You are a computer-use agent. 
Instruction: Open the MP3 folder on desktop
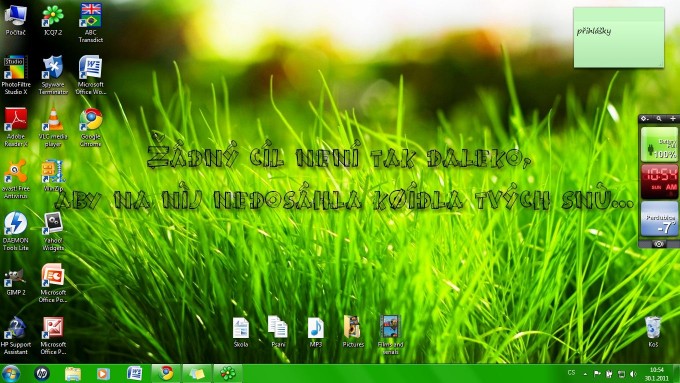[x=316, y=332]
